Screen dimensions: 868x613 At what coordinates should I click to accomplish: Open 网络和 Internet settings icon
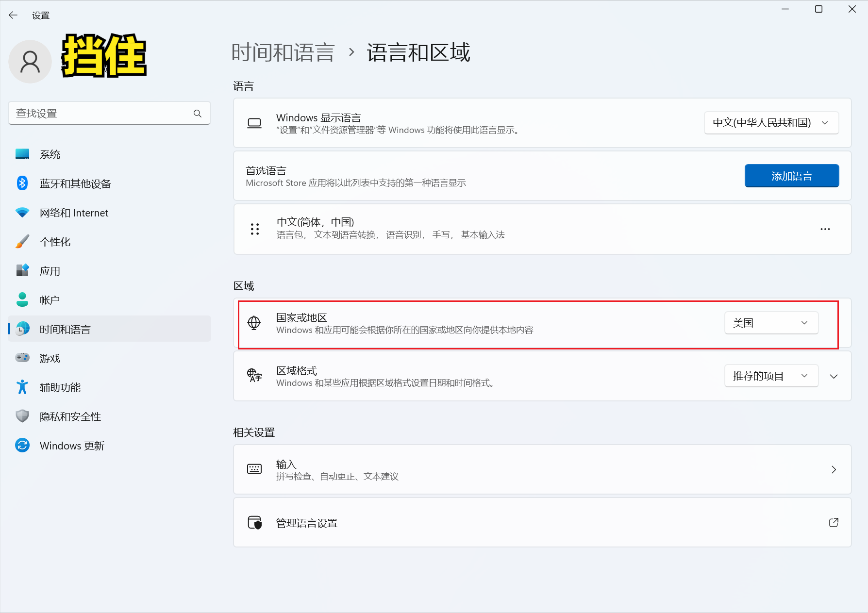pyautogui.click(x=22, y=212)
